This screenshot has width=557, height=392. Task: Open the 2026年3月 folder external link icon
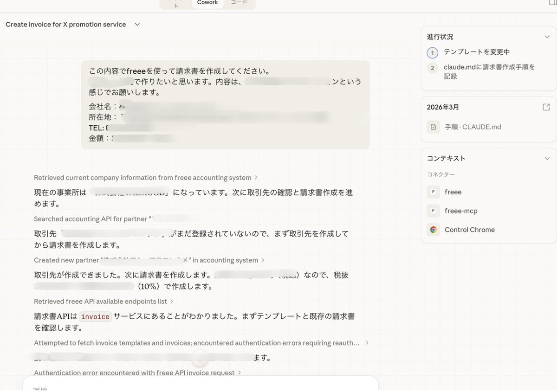click(x=546, y=107)
